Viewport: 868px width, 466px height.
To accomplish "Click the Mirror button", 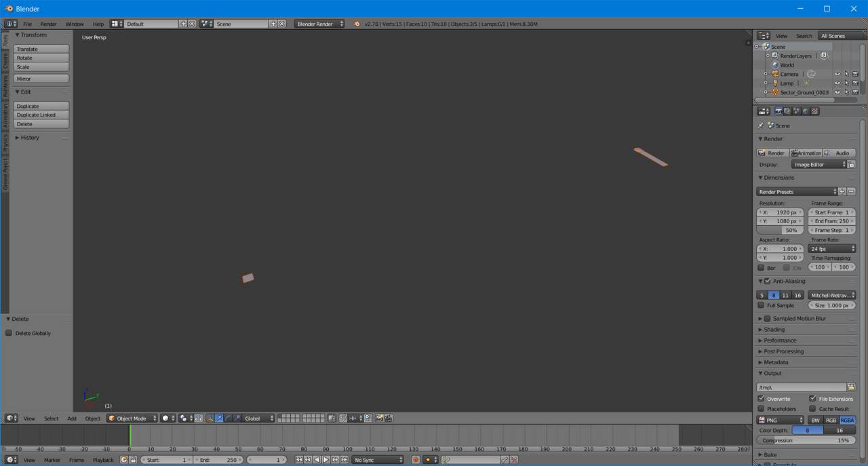I will point(41,79).
